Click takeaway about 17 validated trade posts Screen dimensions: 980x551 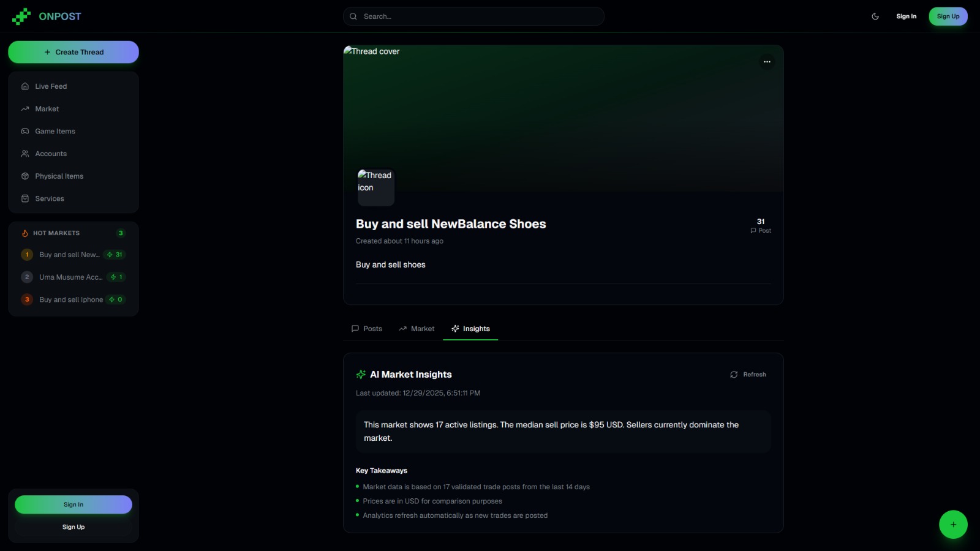click(x=476, y=487)
